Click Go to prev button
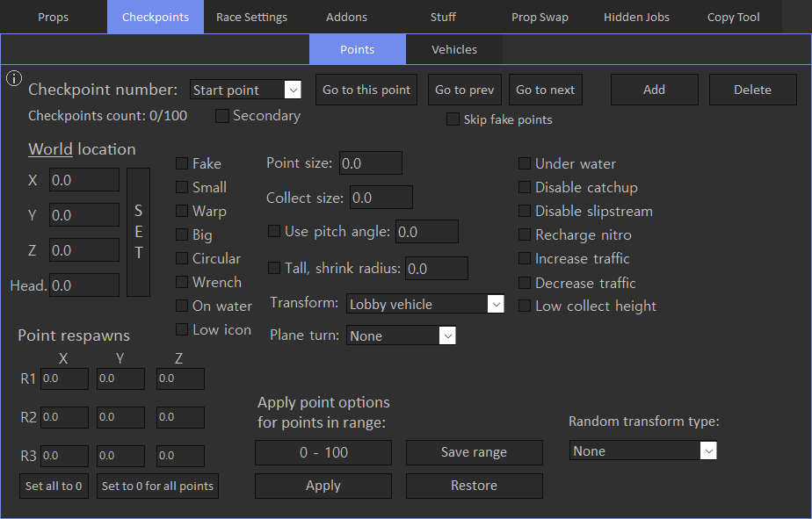 (x=465, y=90)
